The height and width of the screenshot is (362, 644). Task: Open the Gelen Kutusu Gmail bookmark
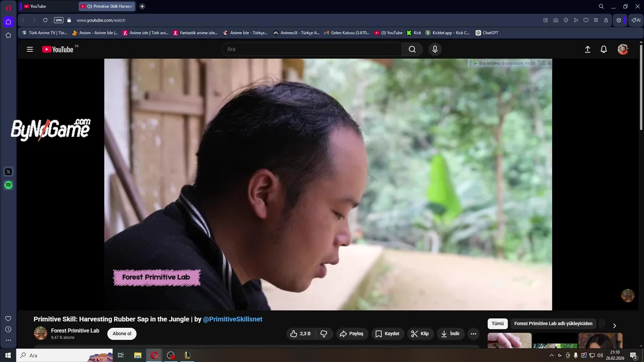click(x=346, y=33)
